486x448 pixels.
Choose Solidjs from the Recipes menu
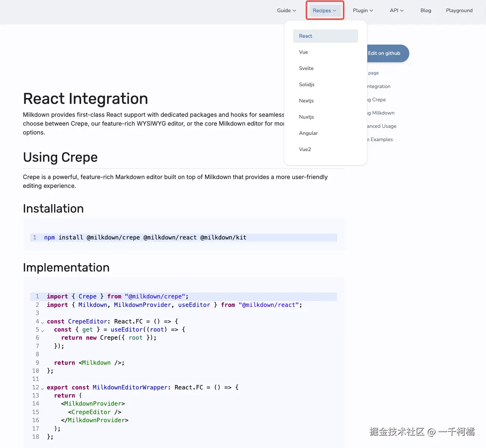326,85
